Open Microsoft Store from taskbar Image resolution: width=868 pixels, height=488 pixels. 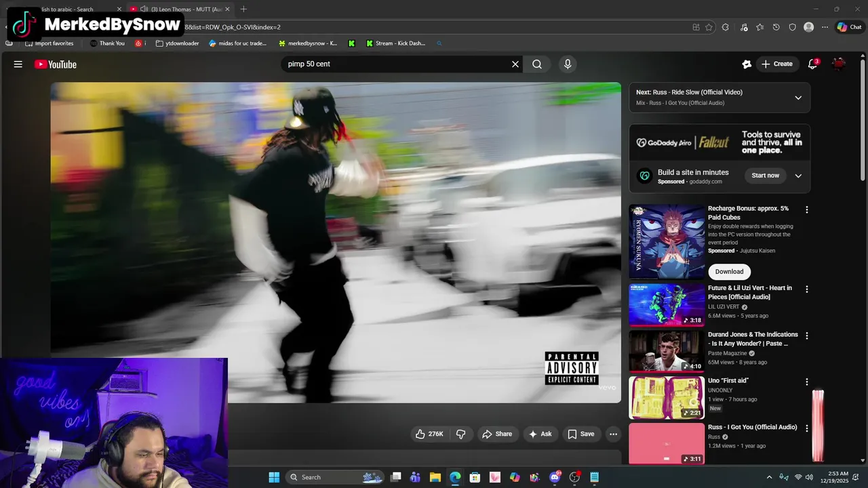tap(475, 477)
